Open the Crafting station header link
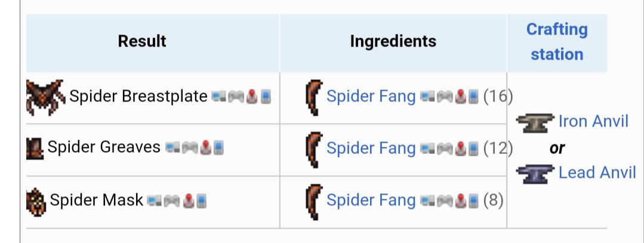 [x=557, y=42]
